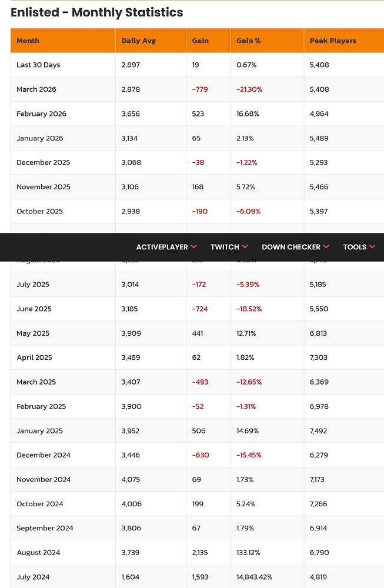
Task: Open the TOOLS menu chevron
Action: click(372, 247)
